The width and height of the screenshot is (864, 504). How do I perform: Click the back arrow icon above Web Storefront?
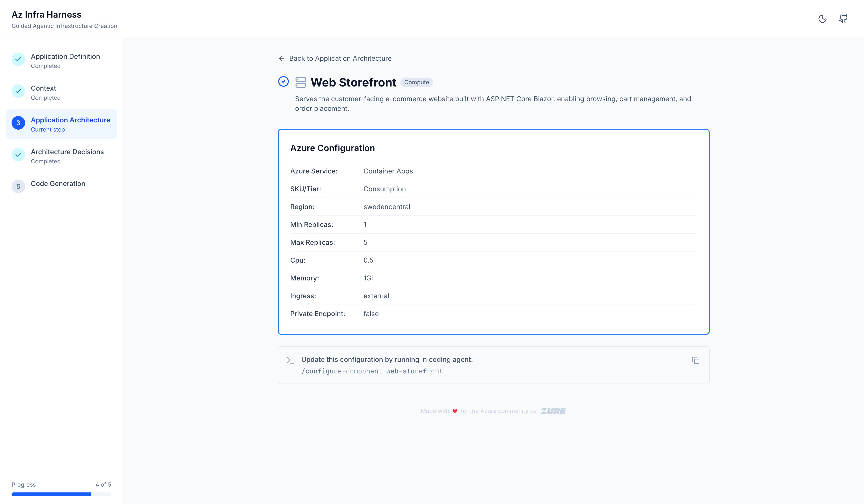[281, 58]
